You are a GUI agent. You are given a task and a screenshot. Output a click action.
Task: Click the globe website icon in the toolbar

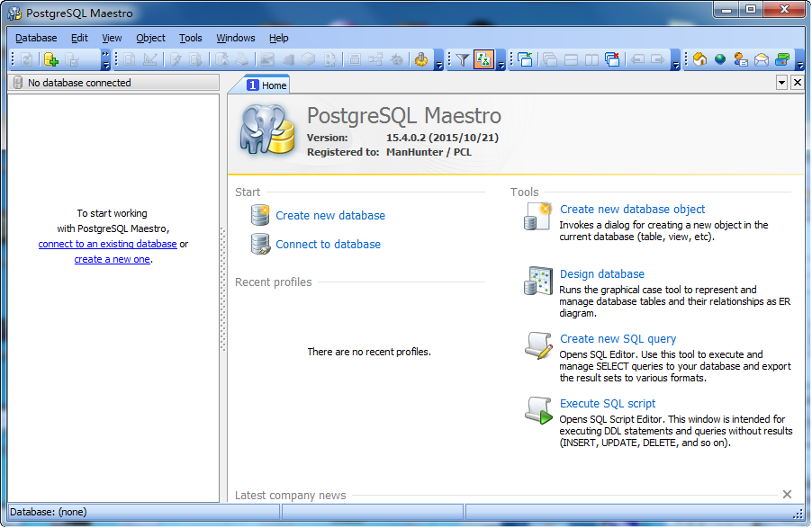click(x=720, y=59)
